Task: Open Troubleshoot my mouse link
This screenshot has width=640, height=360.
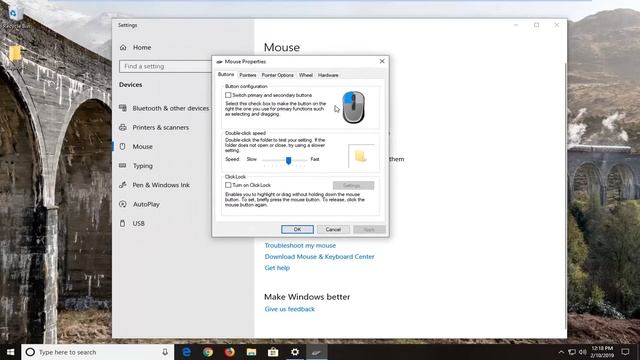Action: click(300, 245)
